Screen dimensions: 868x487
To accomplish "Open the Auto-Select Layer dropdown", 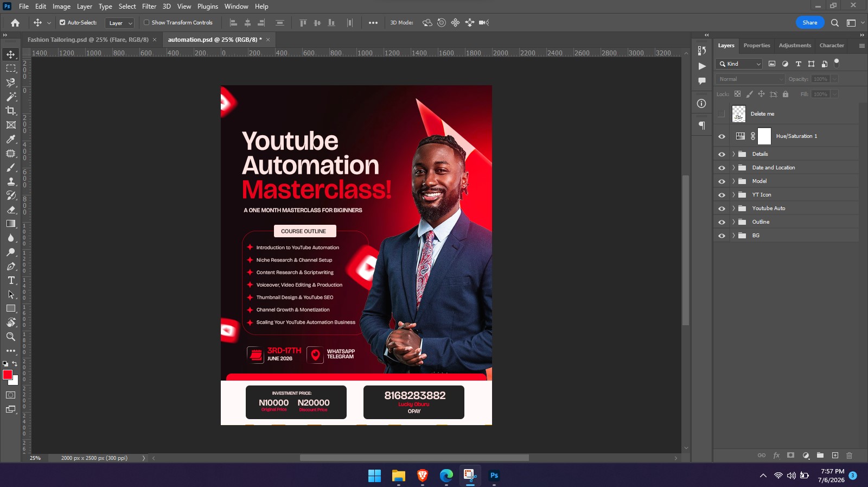I will point(120,23).
